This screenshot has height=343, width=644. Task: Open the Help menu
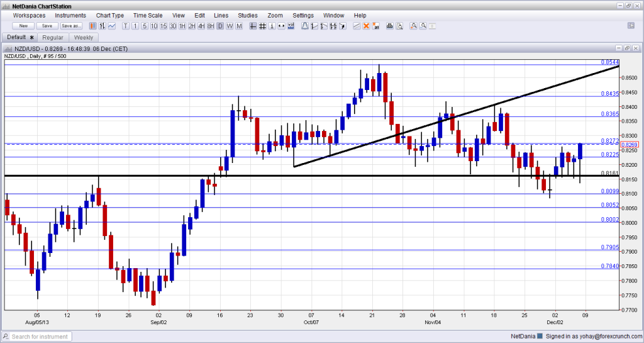pos(360,16)
